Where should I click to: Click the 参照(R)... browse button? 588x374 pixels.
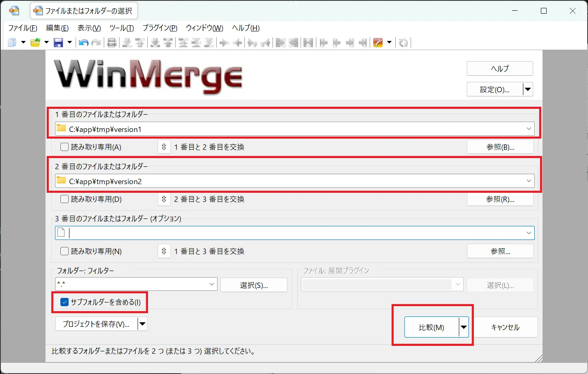(x=500, y=199)
